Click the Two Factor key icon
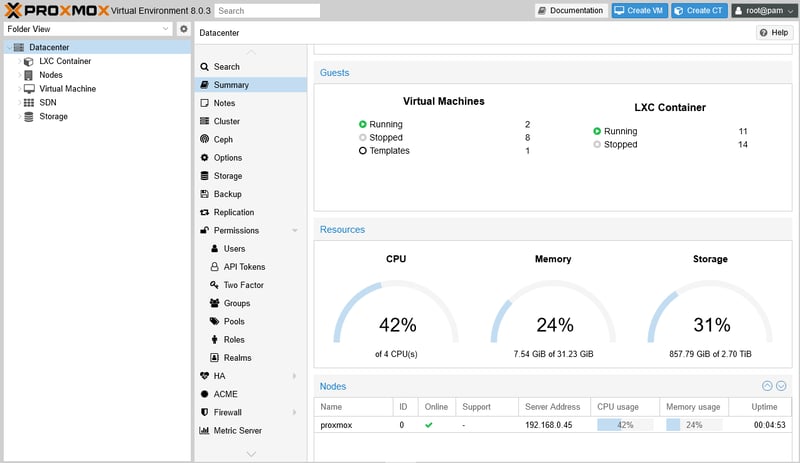This screenshot has width=800, height=463. [x=215, y=285]
